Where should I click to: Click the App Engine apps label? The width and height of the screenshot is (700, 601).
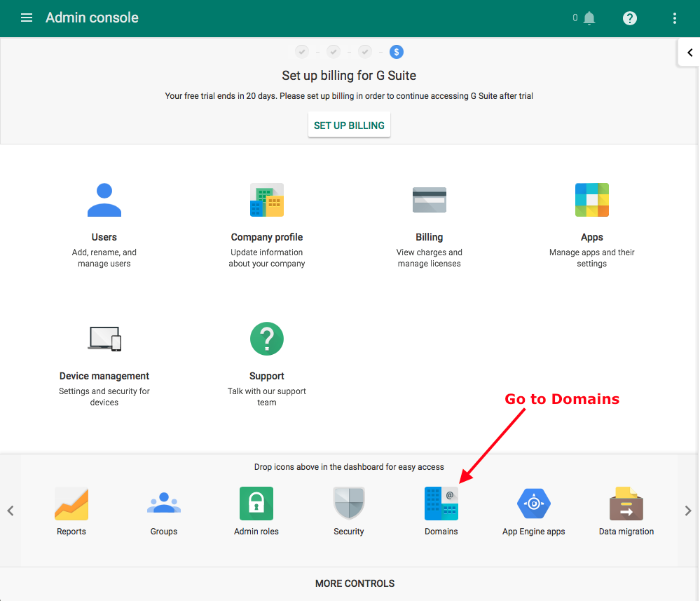pyautogui.click(x=534, y=532)
